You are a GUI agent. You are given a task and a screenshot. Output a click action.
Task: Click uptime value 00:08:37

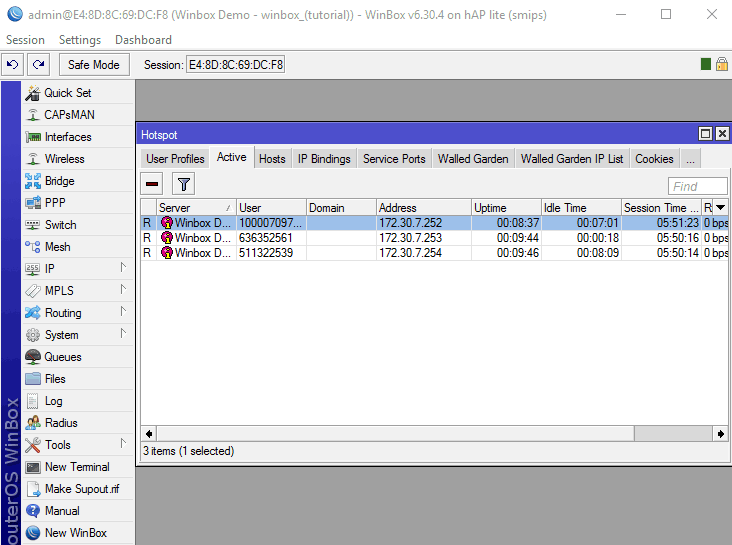[517, 223]
